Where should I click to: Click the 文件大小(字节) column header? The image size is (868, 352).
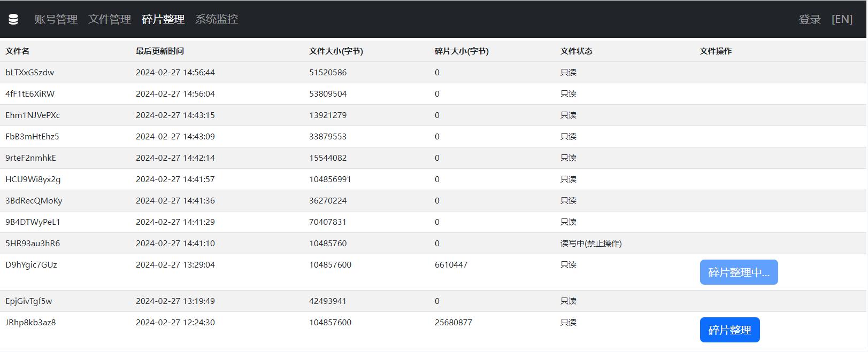[336, 51]
